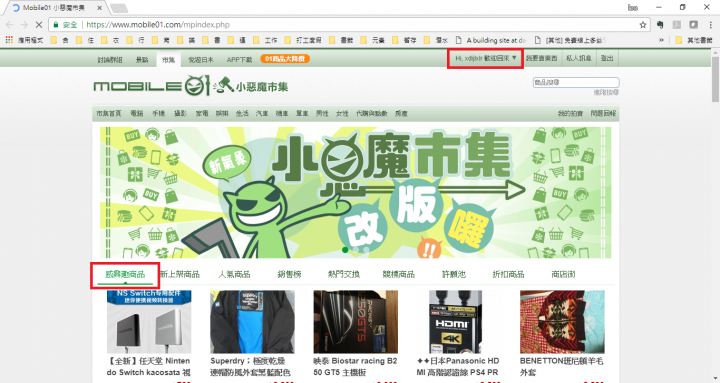Click the orange 01商品 promo badge

pos(285,59)
